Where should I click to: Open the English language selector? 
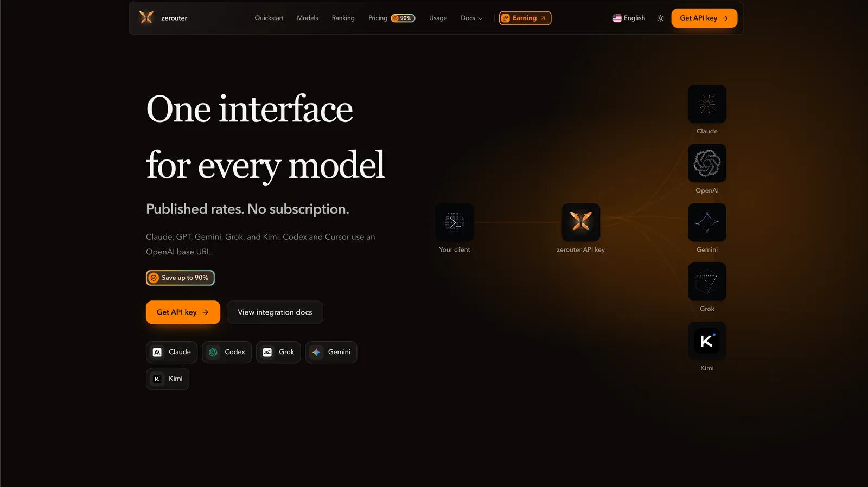coord(629,18)
